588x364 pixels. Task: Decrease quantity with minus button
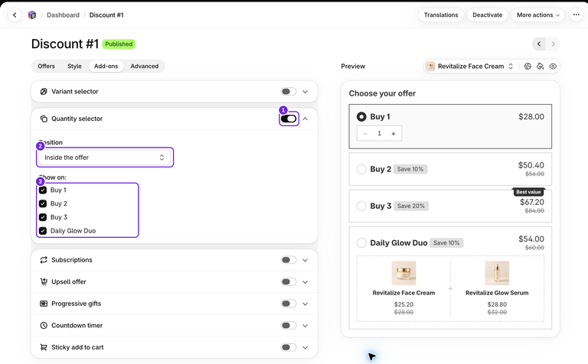click(x=365, y=134)
